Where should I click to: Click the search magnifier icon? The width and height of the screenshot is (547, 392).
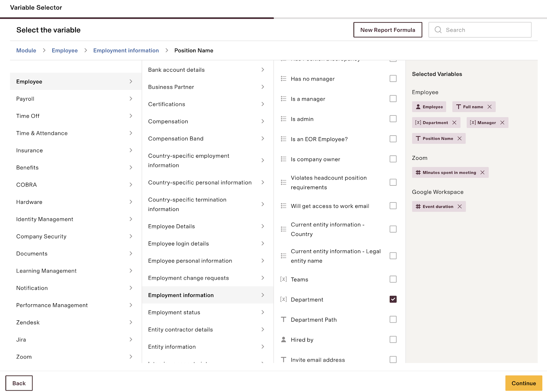pyautogui.click(x=438, y=30)
